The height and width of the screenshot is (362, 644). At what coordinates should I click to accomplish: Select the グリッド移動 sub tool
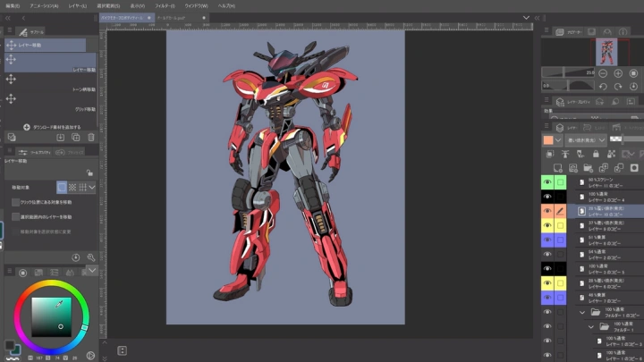[50, 103]
